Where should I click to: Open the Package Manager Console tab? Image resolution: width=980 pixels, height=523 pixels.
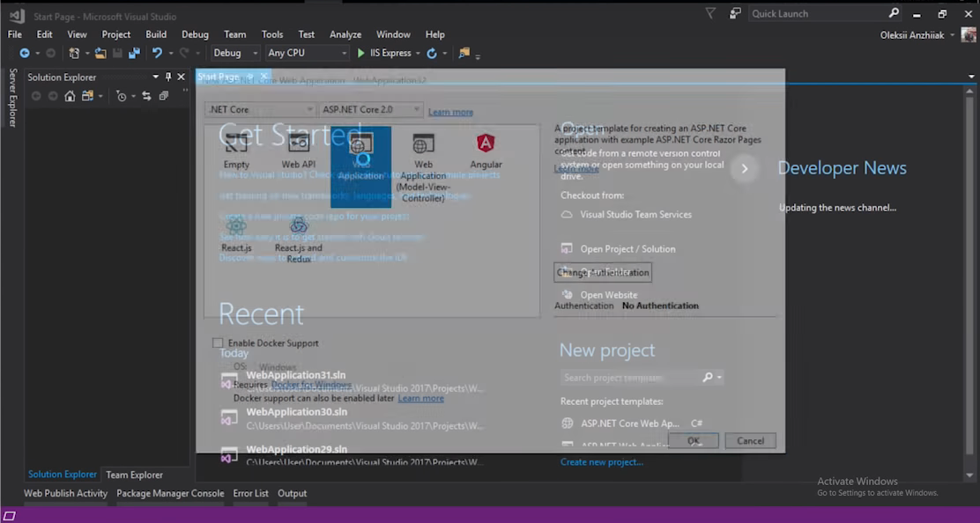coord(170,493)
